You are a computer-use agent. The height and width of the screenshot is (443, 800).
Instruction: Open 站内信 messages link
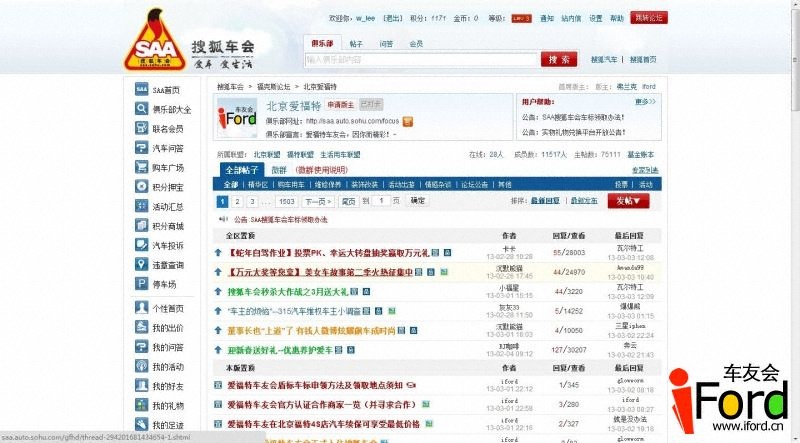571,18
